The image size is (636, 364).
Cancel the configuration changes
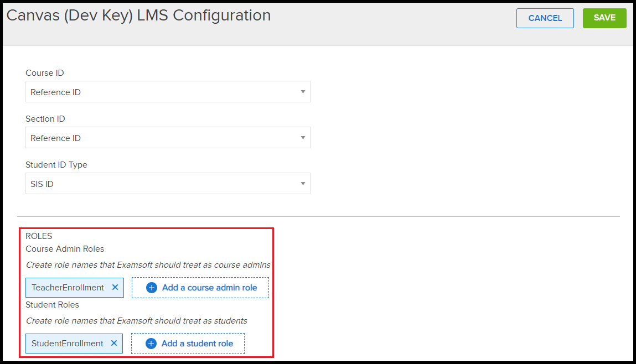tap(545, 18)
